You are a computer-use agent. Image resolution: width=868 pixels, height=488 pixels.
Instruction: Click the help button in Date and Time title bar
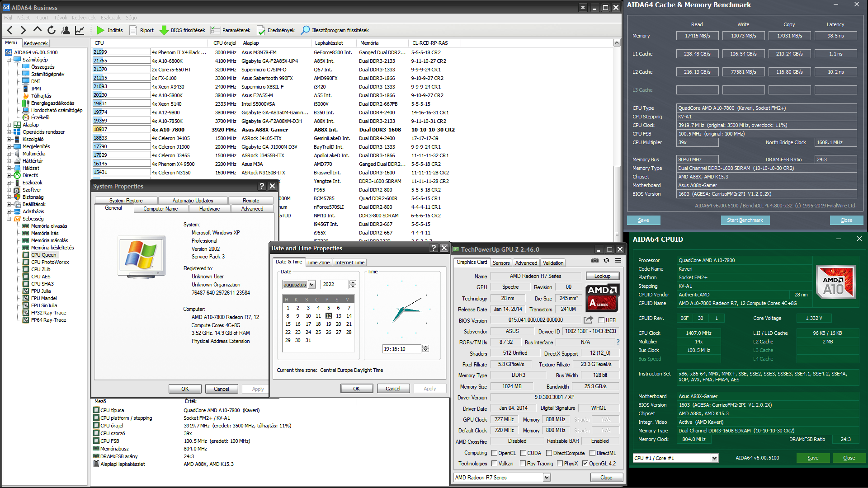(x=434, y=248)
